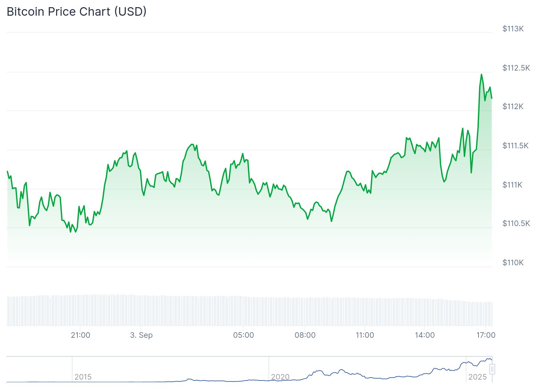Click the 05:00 time axis label

243,335
